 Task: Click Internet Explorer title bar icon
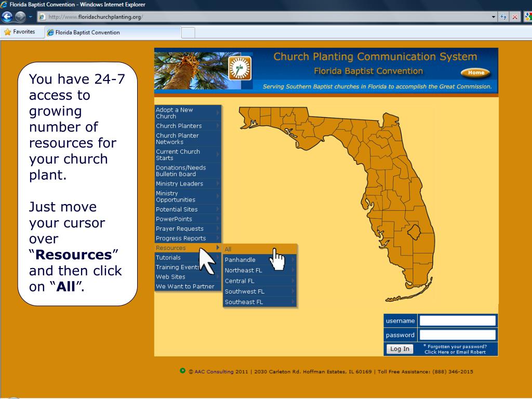point(4,4)
